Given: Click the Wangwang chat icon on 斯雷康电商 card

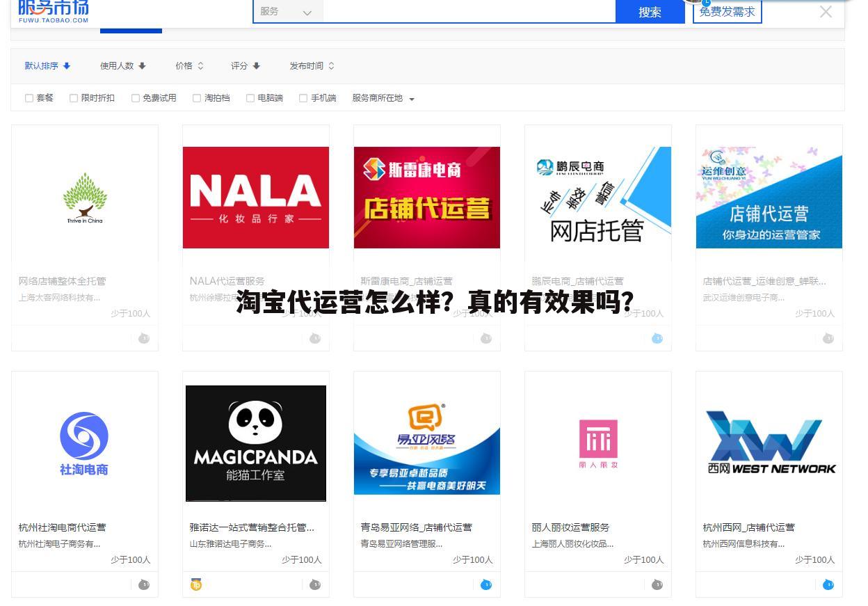Looking at the screenshot, I should pyautogui.click(x=486, y=338).
